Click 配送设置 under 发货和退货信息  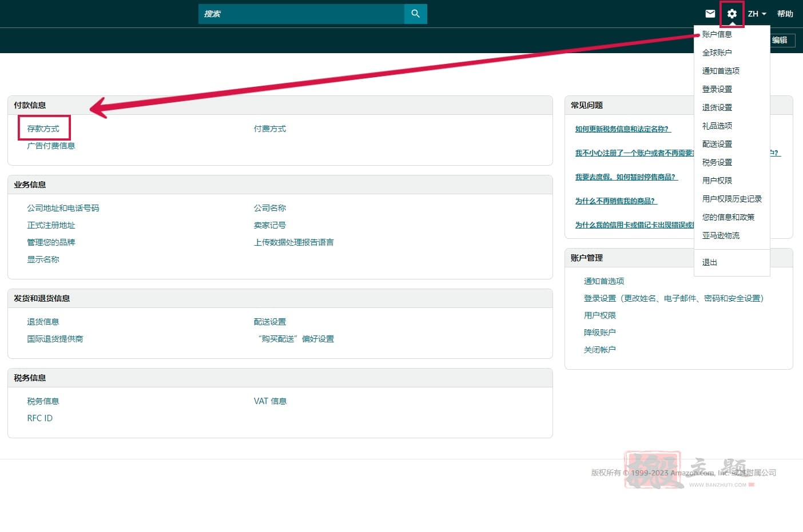270,322
